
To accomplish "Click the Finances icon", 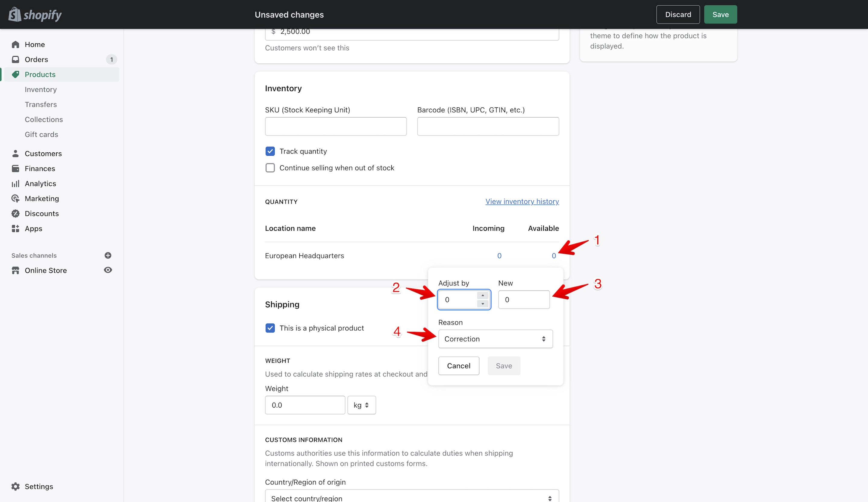I will [x=15, y=169].
